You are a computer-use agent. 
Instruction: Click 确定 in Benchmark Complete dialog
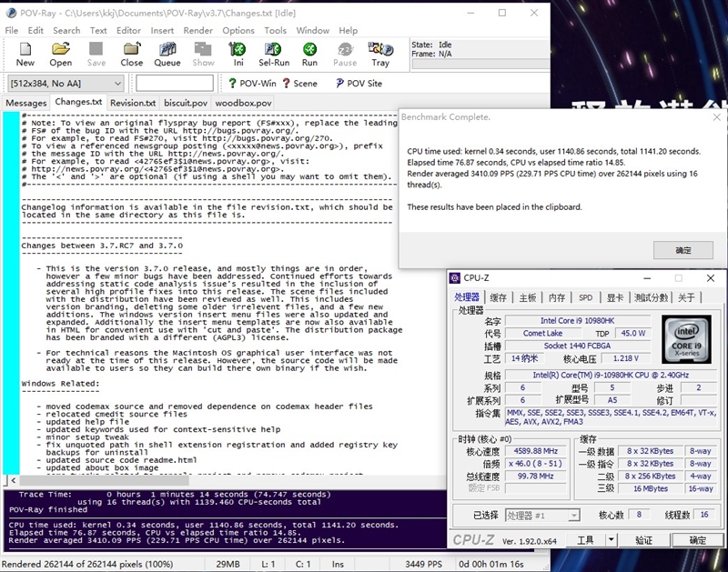[x=683, y=250]
